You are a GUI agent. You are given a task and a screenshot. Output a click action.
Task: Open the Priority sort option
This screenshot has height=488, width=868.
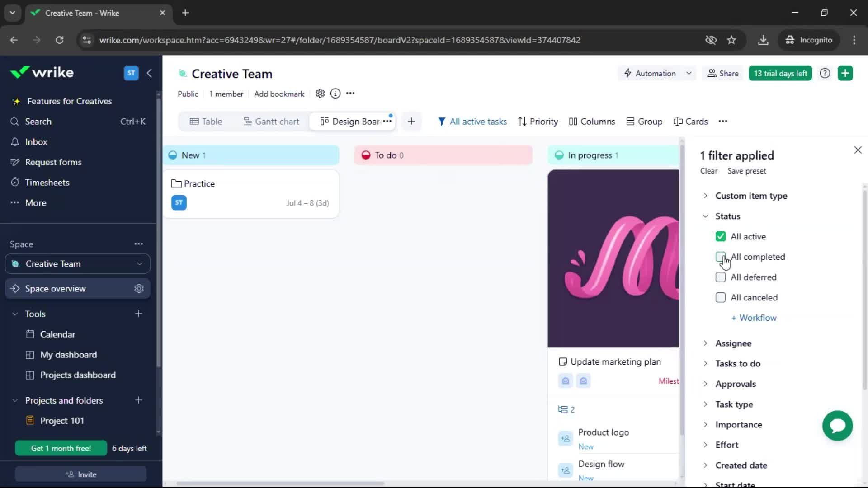pos(538,122)
